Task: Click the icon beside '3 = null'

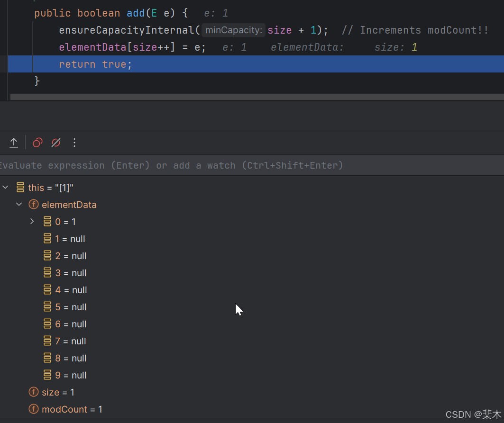Action: click(47, 272)
